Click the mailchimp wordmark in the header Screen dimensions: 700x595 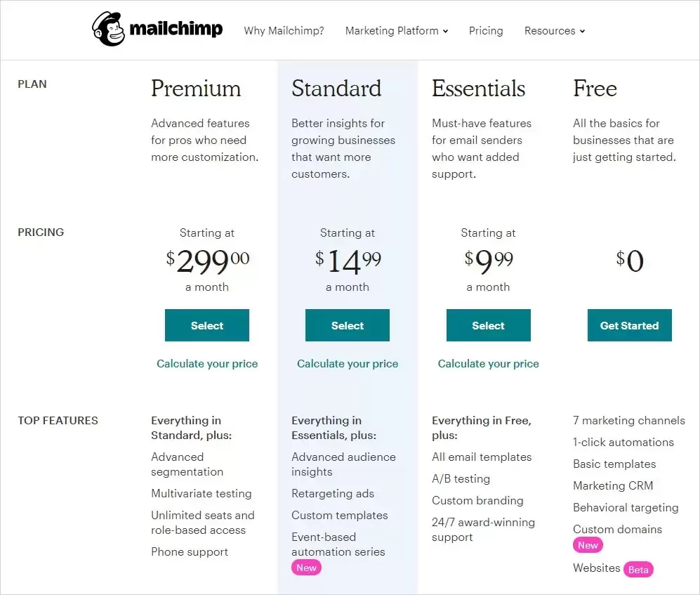click(174, 30)
